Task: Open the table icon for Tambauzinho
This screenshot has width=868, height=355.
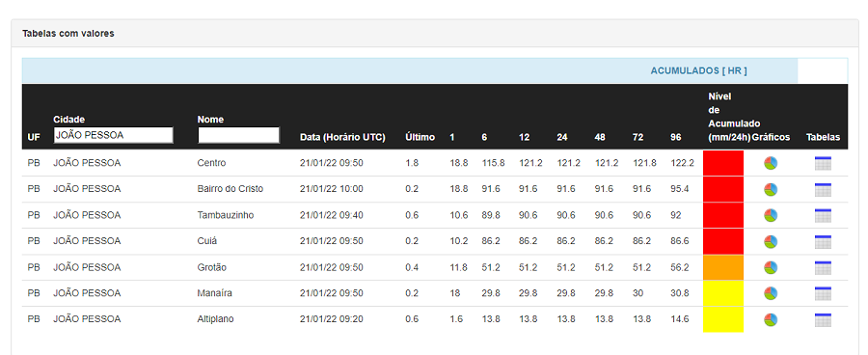Action: [x=824, y=215]
